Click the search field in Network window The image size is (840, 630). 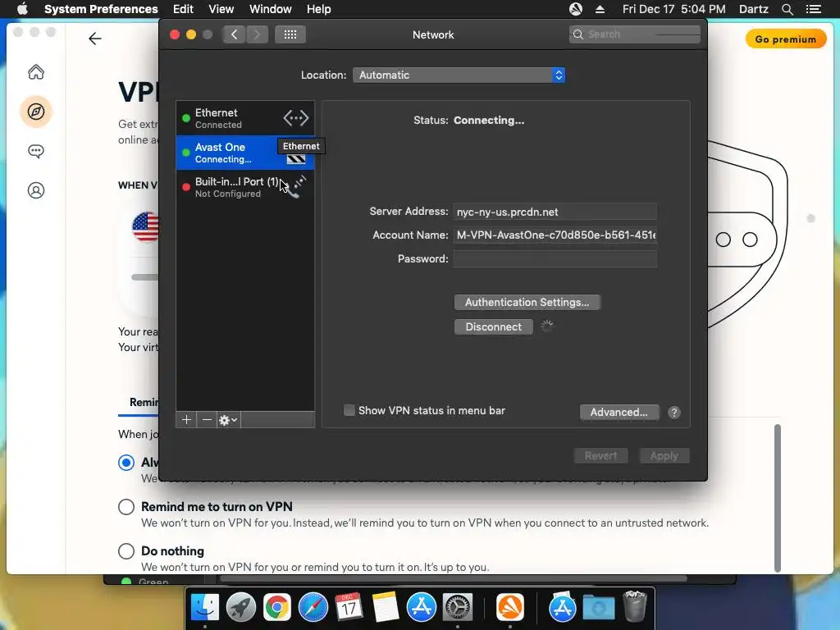tap(635, 34)
